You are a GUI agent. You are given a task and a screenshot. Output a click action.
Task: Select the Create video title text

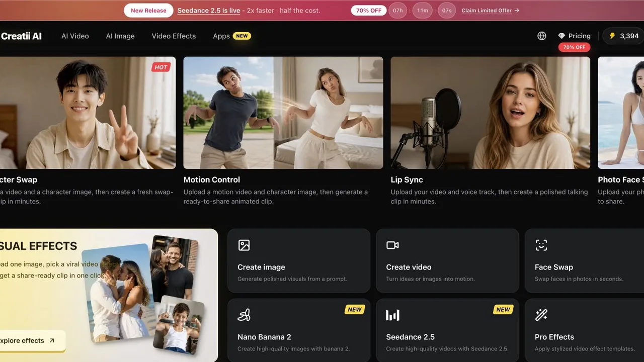(x=409, y=267)
